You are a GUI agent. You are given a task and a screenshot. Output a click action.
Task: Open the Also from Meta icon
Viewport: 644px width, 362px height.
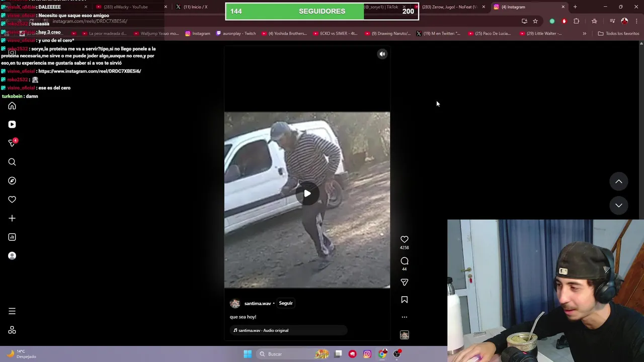[x=12, y=330]
